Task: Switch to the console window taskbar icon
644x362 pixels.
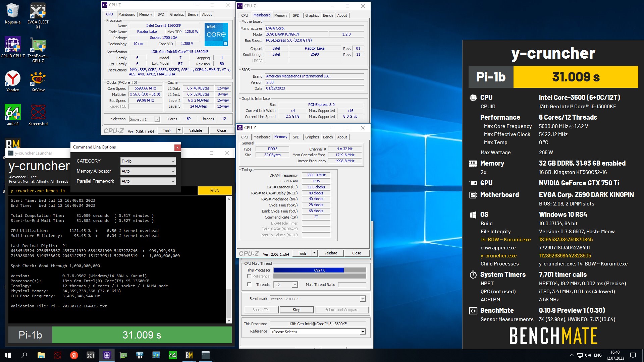Action: click(x=205, y=355)
